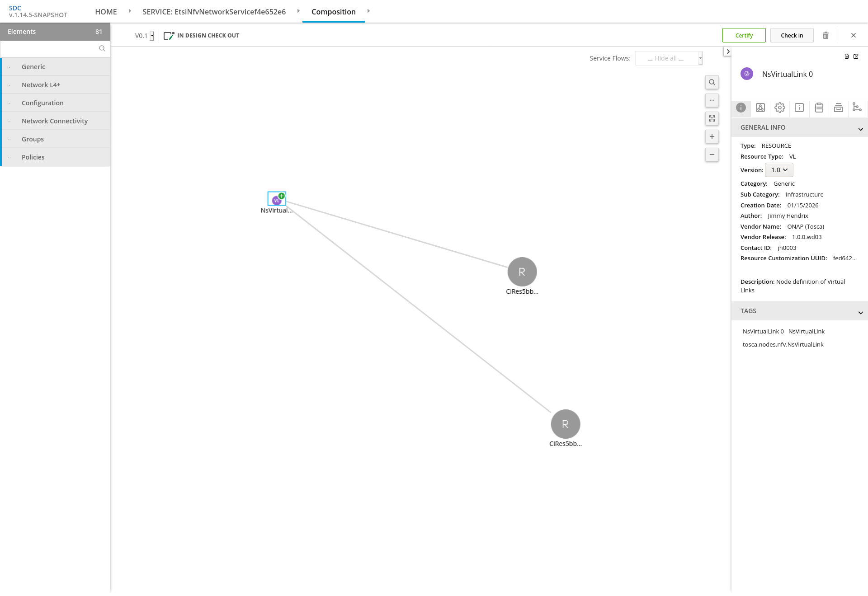868x596 pixels.
Task: Open the Service Flows Hide all dropdown
Action: 668,58
